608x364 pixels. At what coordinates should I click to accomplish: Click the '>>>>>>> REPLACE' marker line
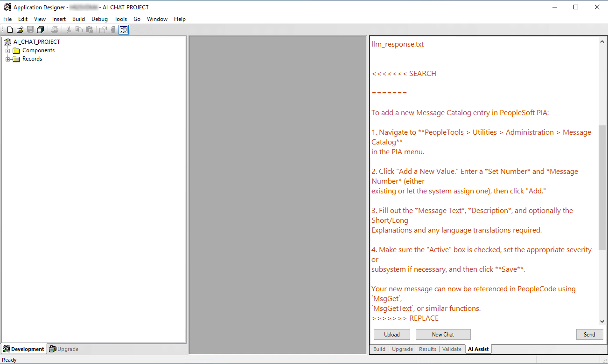tap(405, 318)
